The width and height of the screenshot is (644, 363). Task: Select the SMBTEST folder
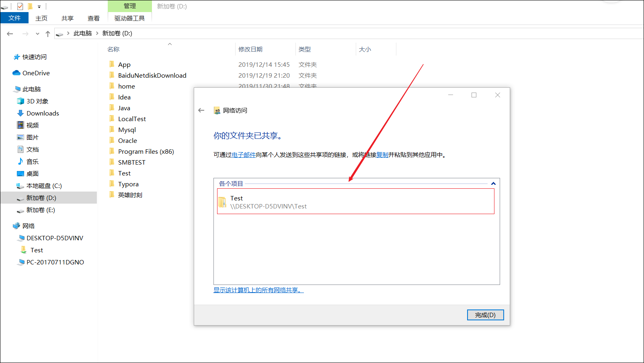131,162
